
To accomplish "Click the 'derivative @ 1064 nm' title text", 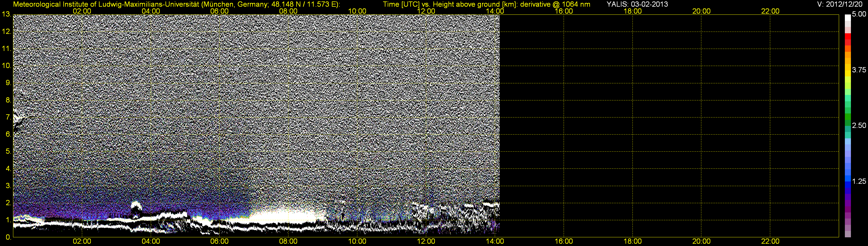I will coord(555,4).
